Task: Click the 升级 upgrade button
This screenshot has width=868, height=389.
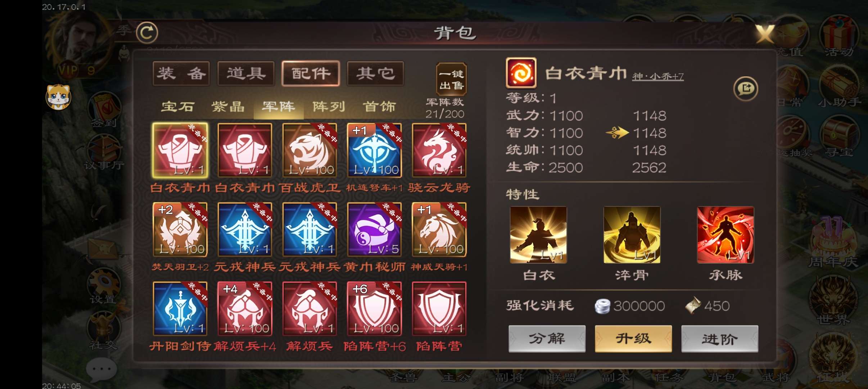Action: [x=633, y=339]
